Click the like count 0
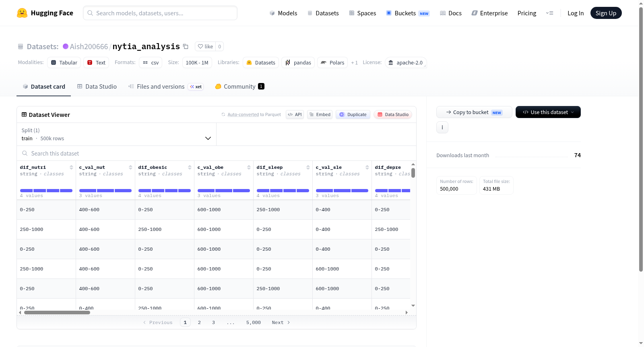Viewport: 644px width, 347px height. (220, 46)
